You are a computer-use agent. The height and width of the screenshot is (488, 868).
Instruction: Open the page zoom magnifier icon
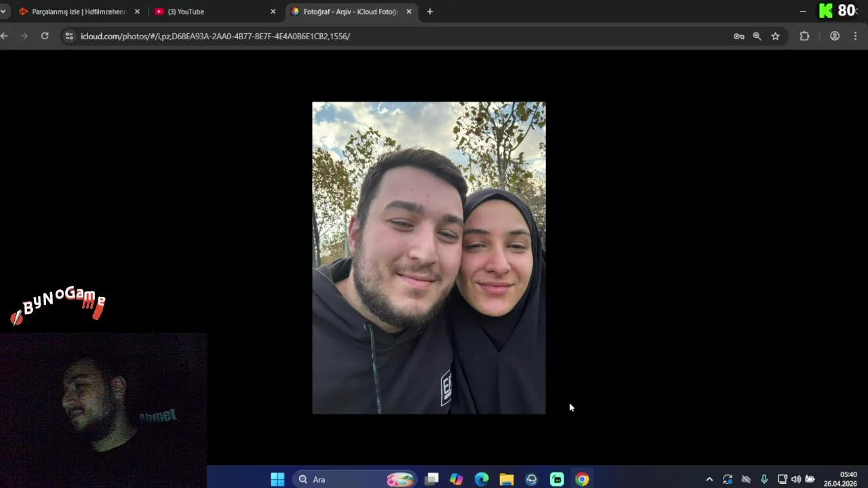pos(757,36)
